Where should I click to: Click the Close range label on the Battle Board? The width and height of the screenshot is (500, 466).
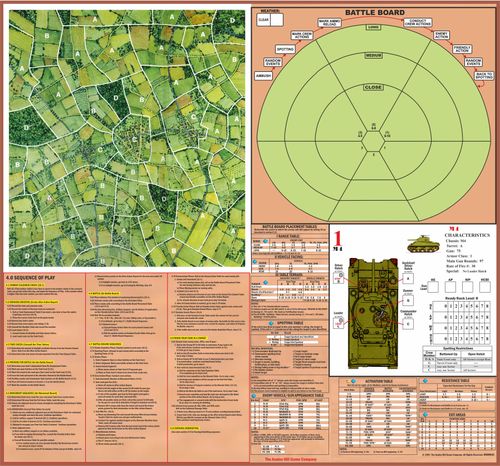point(373,87)
